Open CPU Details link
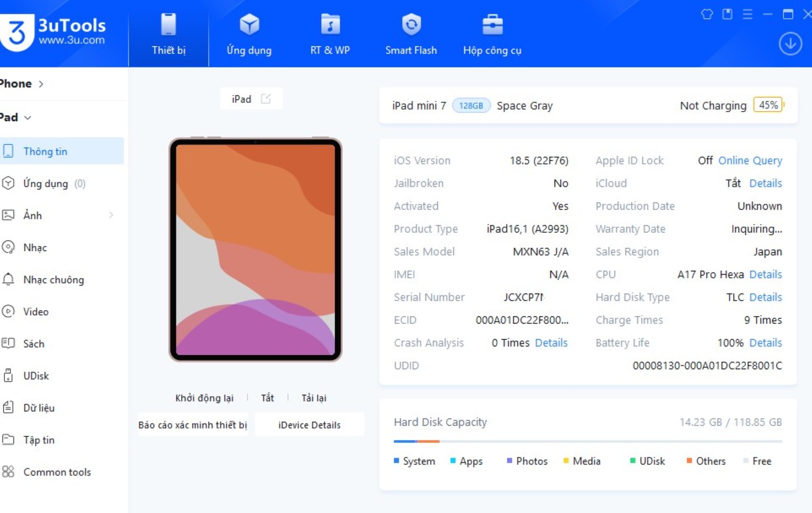The height and width of the screenshot is (513, 812). click(765, 275)
